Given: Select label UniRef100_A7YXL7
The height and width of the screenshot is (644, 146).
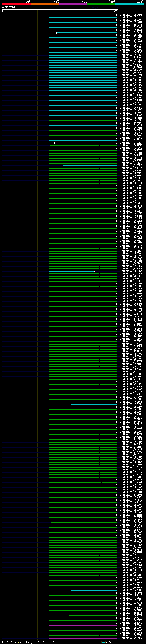Looking at the screenshot, I should [x=131, y=281].
